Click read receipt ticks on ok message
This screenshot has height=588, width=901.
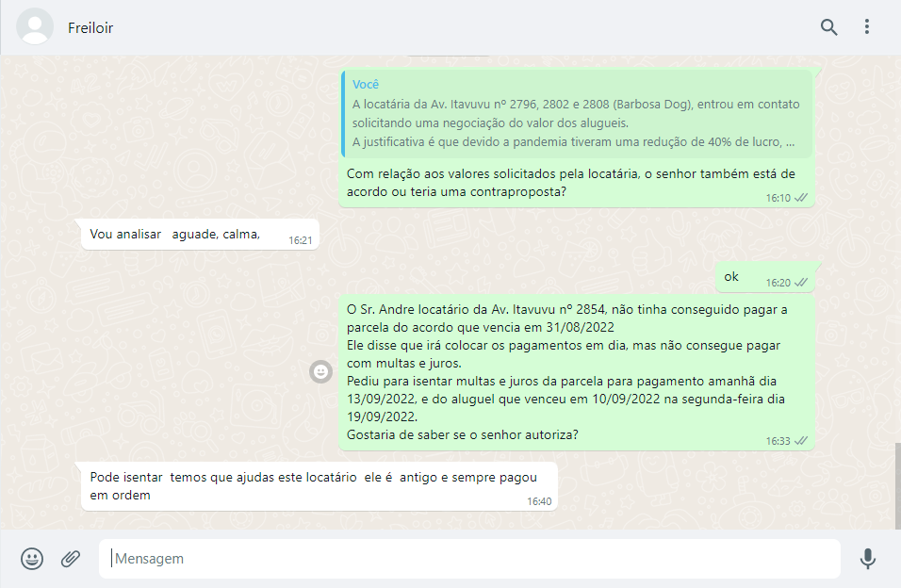[x=802, y=282]
